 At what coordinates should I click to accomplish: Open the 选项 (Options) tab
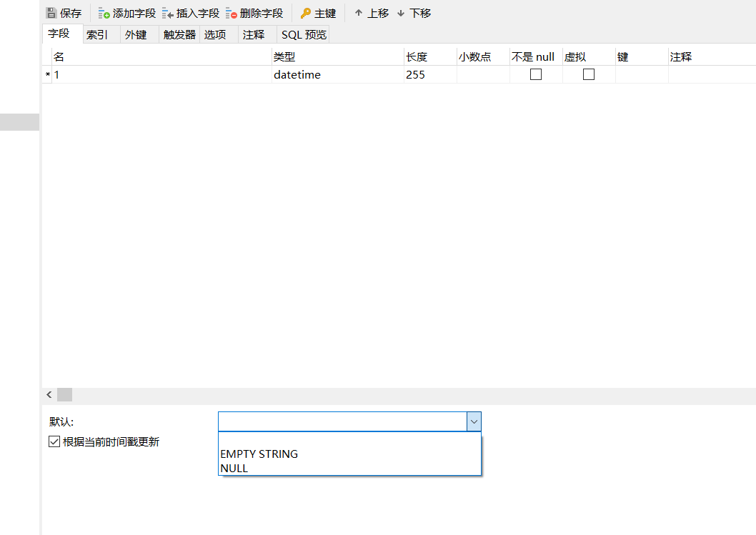click(x=219, y=35)
